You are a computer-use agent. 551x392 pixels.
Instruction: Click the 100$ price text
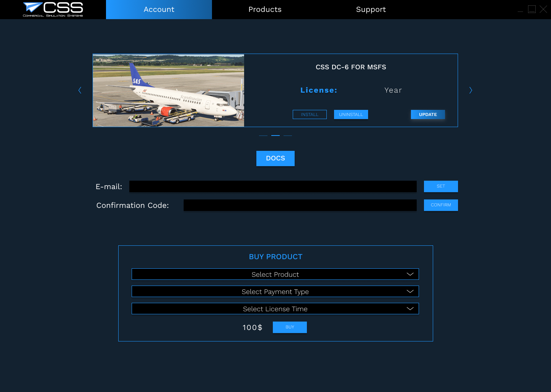[x=253, y=327]
